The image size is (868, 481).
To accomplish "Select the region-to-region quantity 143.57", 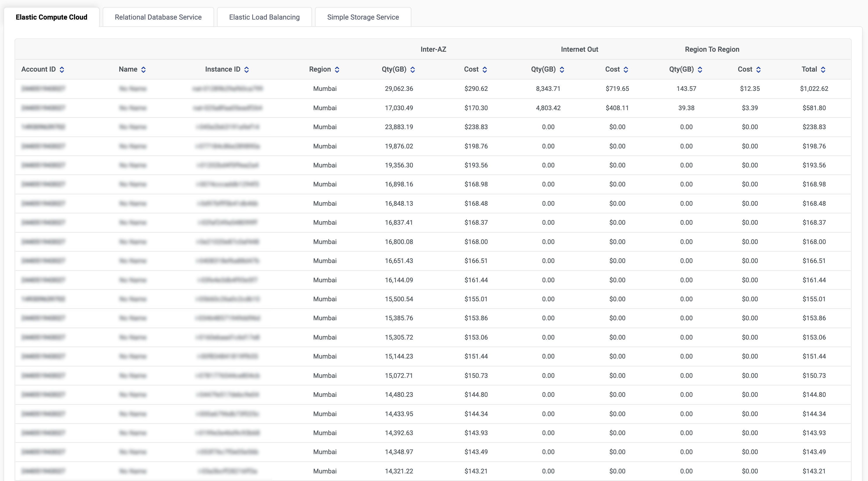I will pyautogui.click(x=686, y=89).
